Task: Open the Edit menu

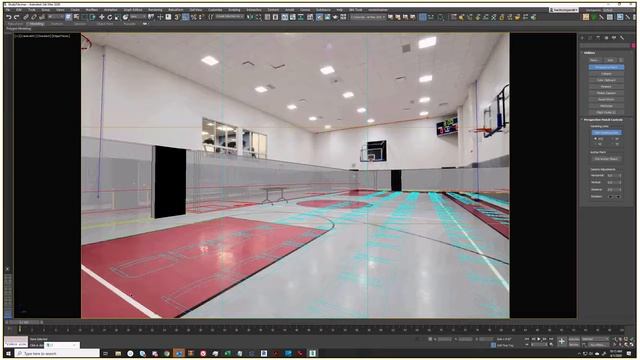Action: pos(19,10)
